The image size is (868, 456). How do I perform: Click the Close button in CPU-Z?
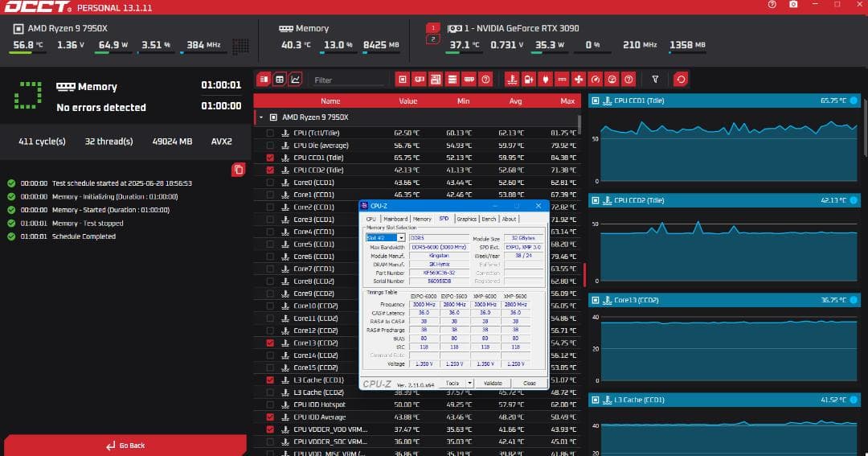(x=529, y=383)
